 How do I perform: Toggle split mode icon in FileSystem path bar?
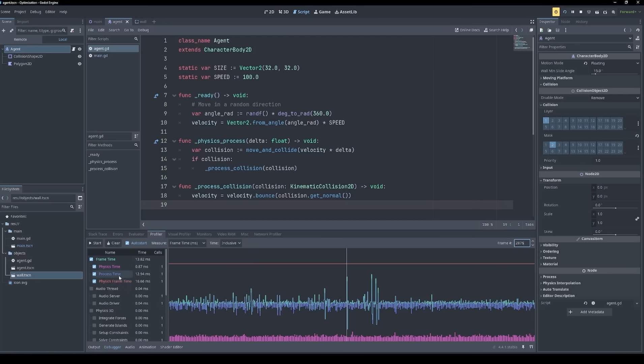coord(80,198)
